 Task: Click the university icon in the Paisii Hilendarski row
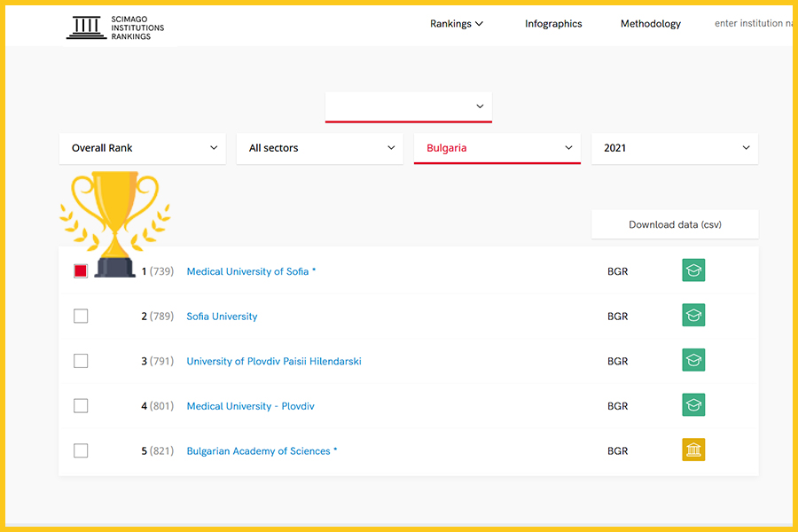(x=693, y=360)
